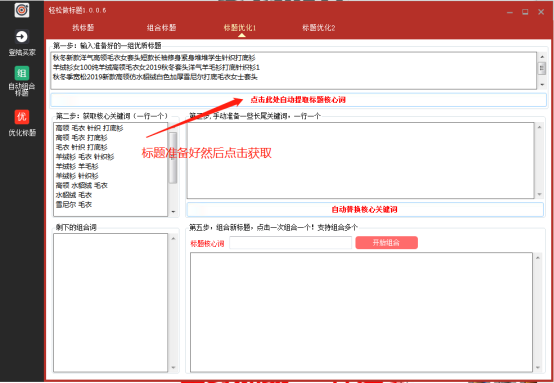Image resolution: width=554 pixels, height=383 pixels.
Task: Click the up arrow of long-tail keywords box scrollbar
Action: click(x=539, y=127)
